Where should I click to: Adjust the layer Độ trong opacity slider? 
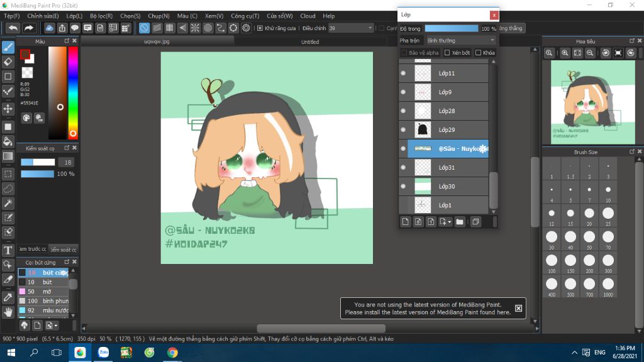pyautogui.click(x=452, y=28)
